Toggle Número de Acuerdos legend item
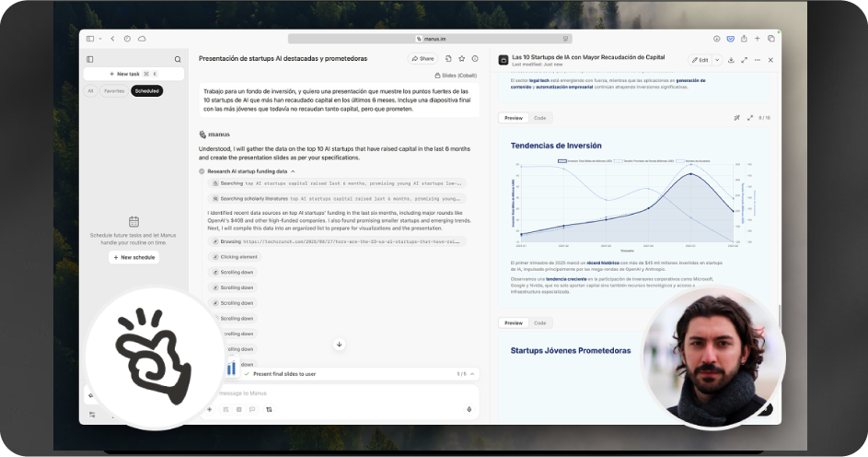The width and height of the screenshot is (868, 457). pyautogui.click(x=693, y=161)
